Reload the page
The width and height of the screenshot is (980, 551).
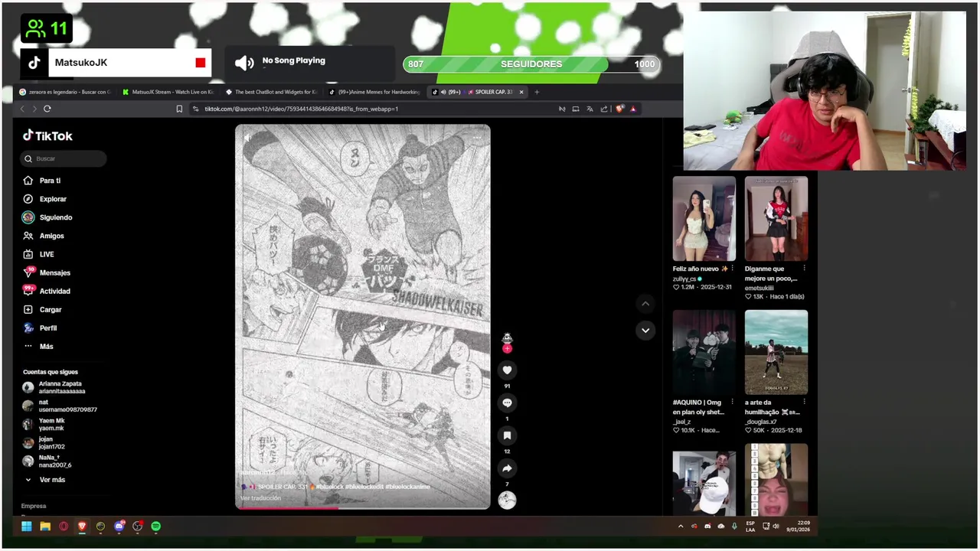pos(47,109)
